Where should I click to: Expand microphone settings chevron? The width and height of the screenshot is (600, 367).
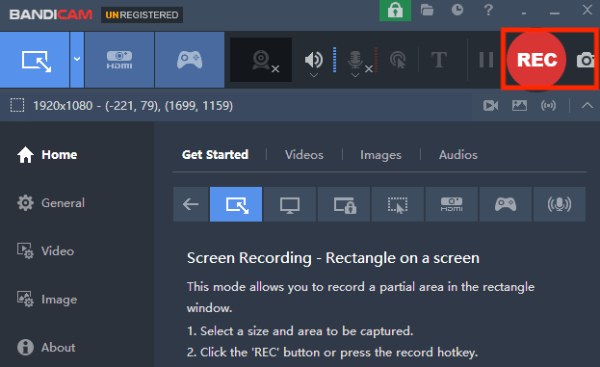(x=355, y=75)
